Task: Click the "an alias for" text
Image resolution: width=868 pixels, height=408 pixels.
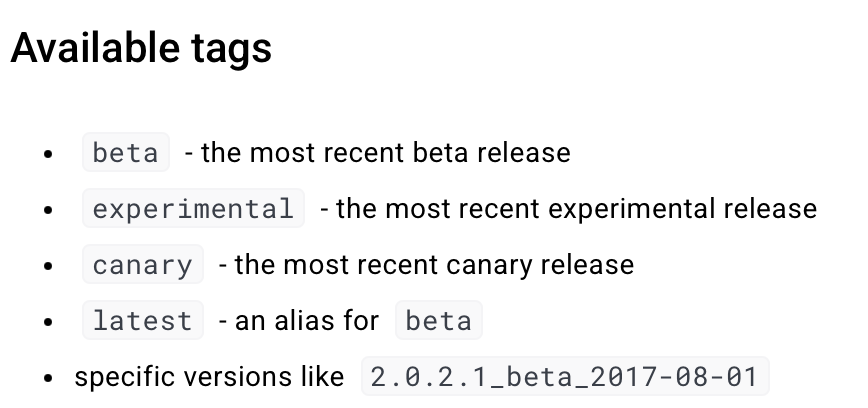Action: (307, 321)
